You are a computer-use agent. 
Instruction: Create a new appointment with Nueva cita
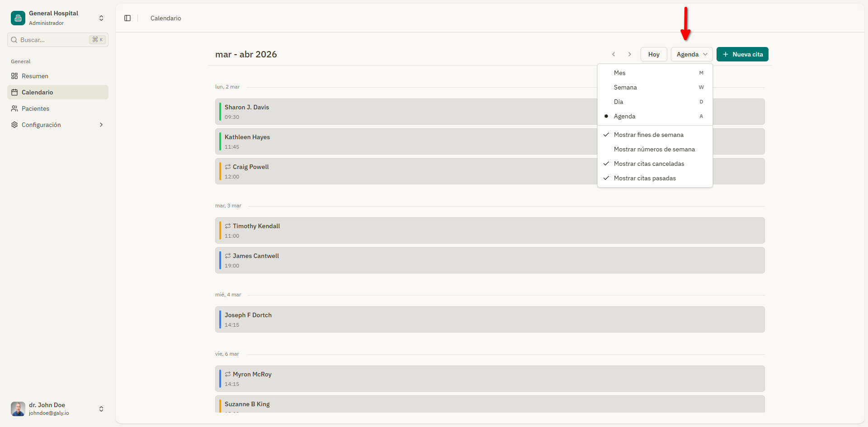742,54
